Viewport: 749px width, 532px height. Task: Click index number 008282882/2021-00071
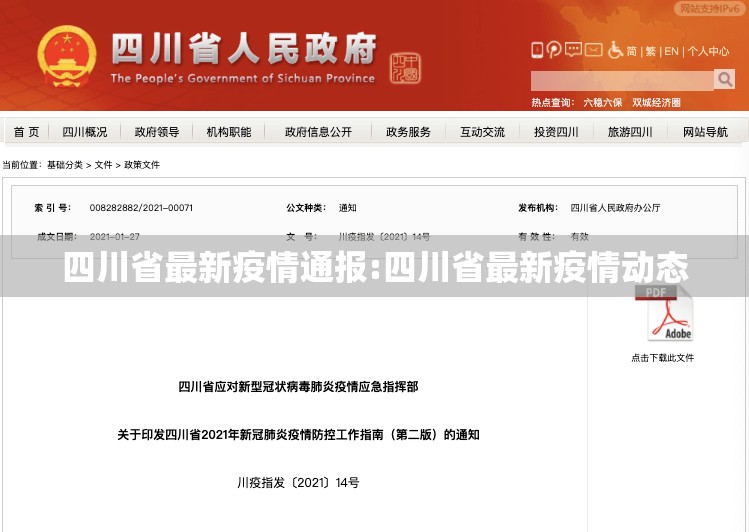141,208
